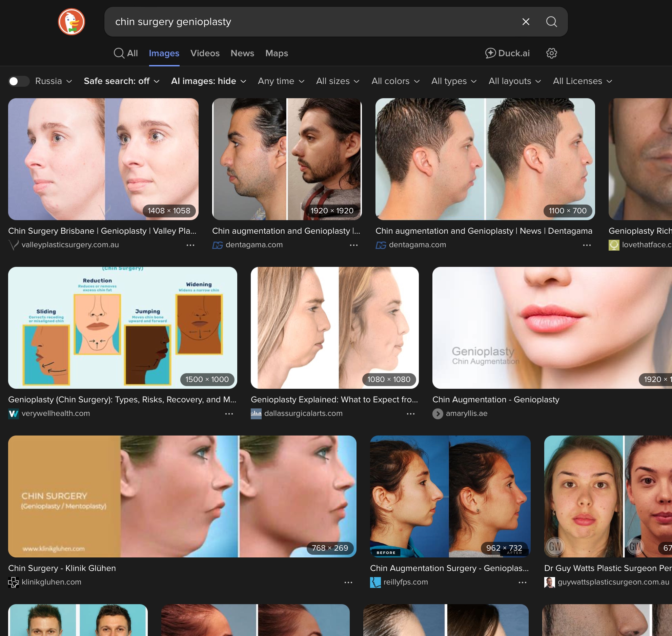Toggle the Russia region switch
This screenshot has width=672, height=636.
[x=19, y=81]
